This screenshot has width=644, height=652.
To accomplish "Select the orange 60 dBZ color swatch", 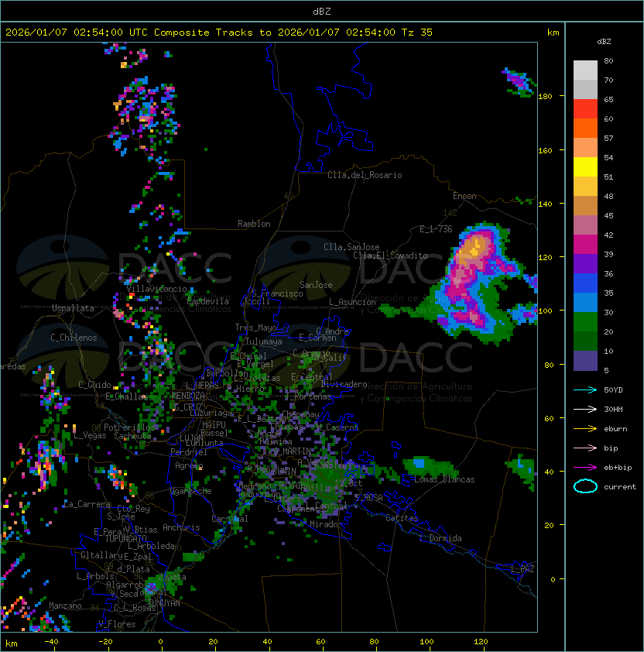I will click(x=585, y=129).
